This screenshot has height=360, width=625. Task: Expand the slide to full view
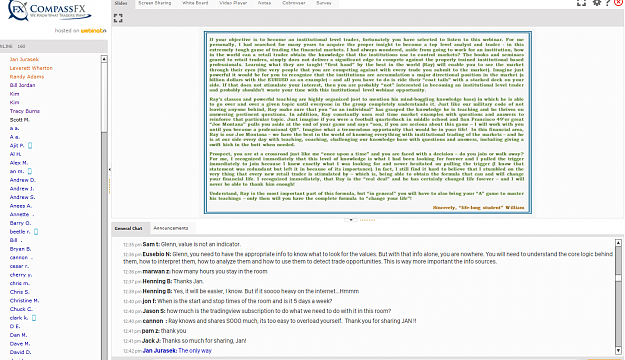pyautogui.click(x=118, y=18)
